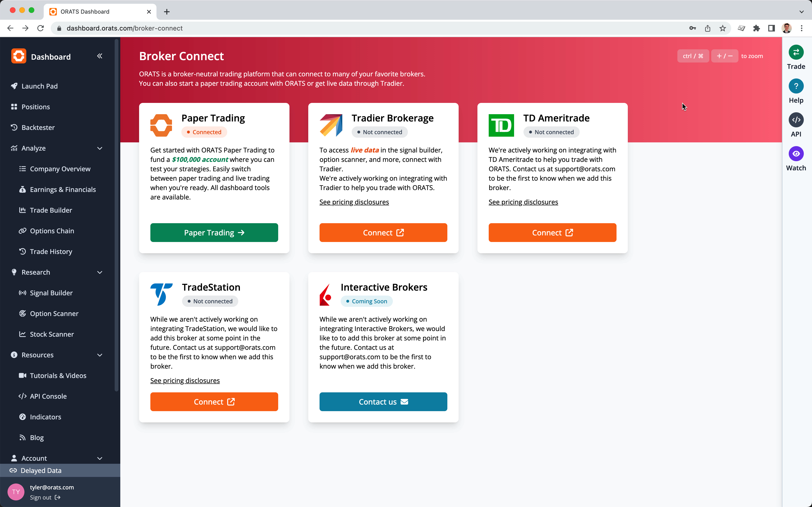Screen dimensions: 812x507
Task: Open the Trade panel on the right rail
Action: click(x=796, y=52)
